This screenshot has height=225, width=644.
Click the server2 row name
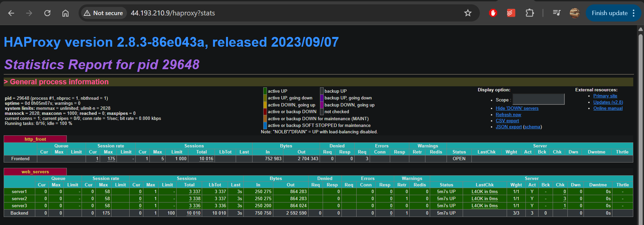tap(19, 198)
